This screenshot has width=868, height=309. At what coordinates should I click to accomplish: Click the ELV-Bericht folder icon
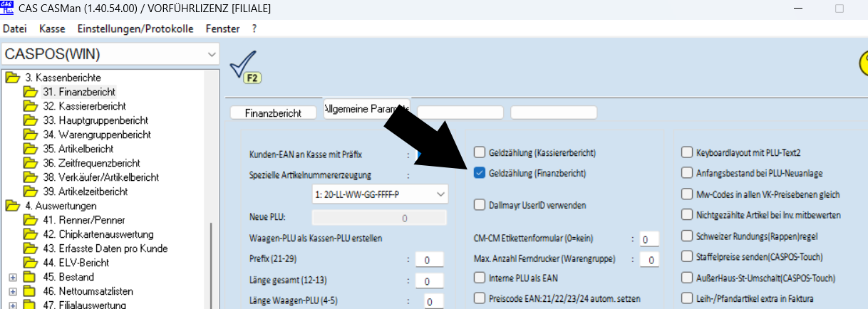[x=30, y=263]
